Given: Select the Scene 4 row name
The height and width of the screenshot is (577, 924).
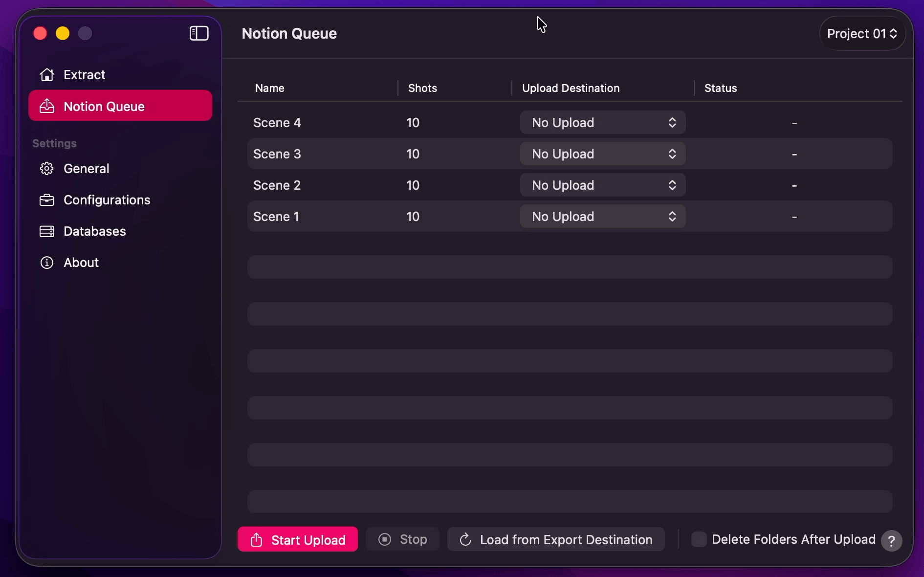Looking at the screenshot, I should [277, 123].
